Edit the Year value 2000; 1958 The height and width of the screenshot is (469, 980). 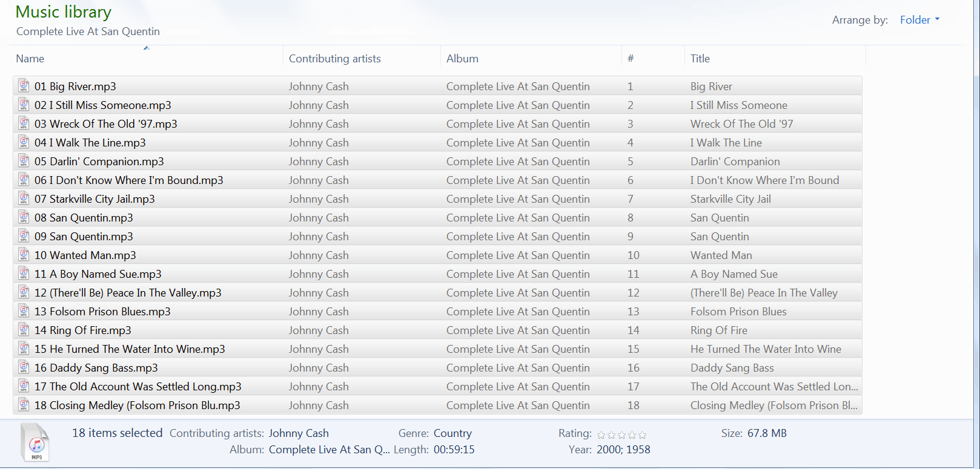pyautogui.click(x=623, y=450)
